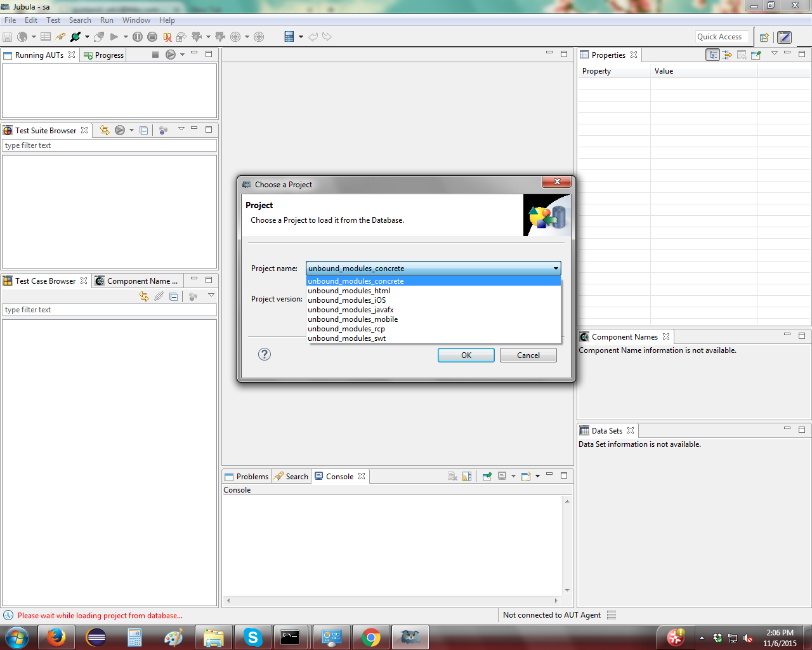Click the Pin to selection icon in Properties
This screenshot has height=650, width=812.
[756, 55]
